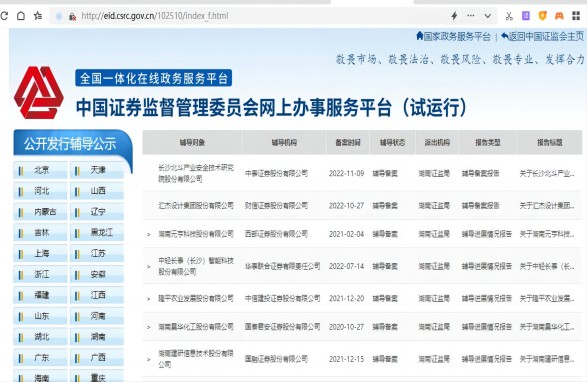The width and height of the screenshot is (587, 382).
Task: Expand the 湖南昊华化工股份有限公司 row
Action: tap(149, 327)
